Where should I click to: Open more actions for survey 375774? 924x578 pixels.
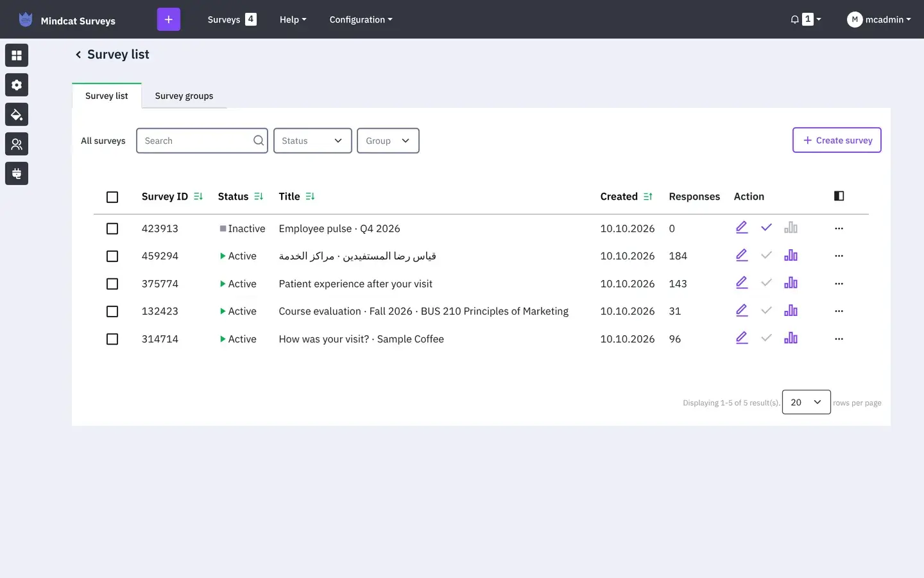pyautogui.click(x=839, y=283)
